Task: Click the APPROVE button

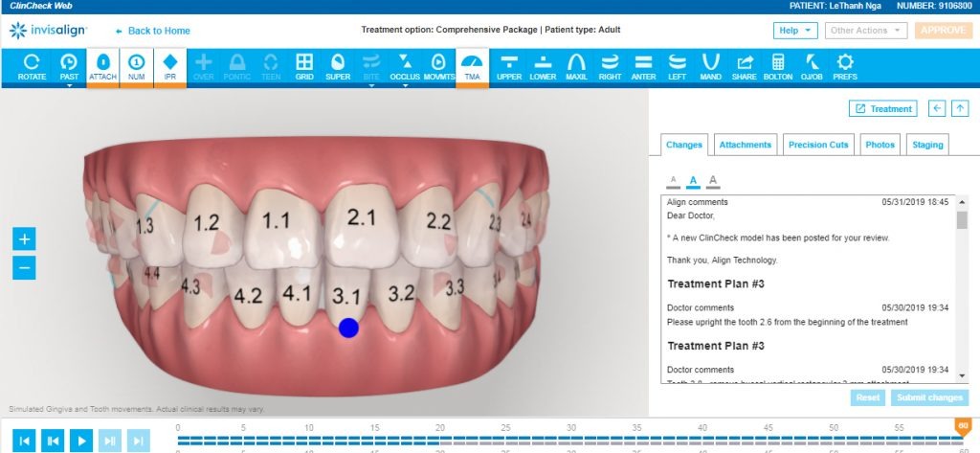Action: 943,30
